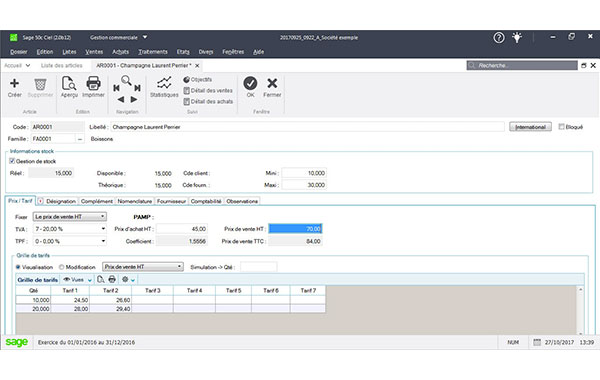Viewport: 600px width, 380px height.
Task: Open the Traitements menu
Action: [x=153, y=52]
